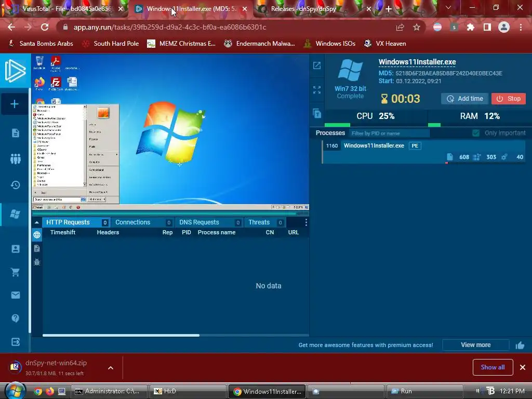This screenshot has height=399, width=532.
Task: Focus the Filter by PID or name field
Action: click(x=390, y=134)
